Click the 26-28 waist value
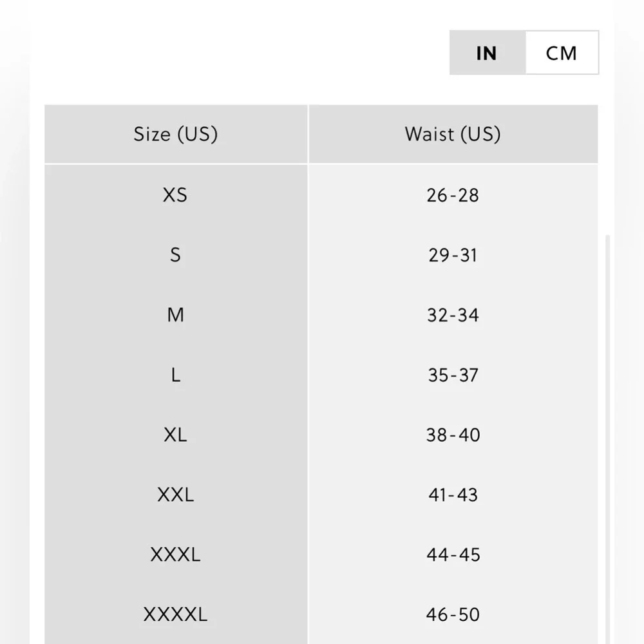The image size is (644, 644). coord(453,196)
